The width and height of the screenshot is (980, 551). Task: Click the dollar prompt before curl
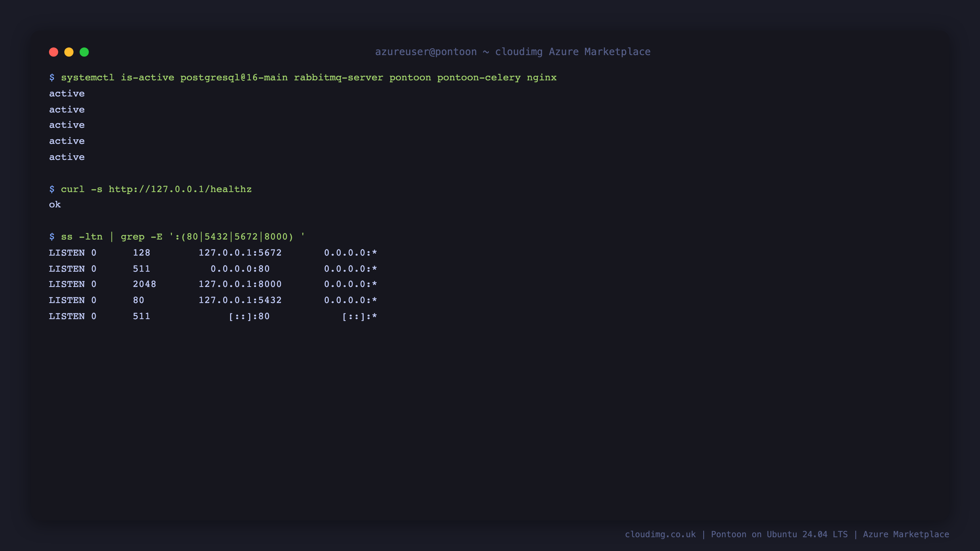click(x=52, y=189)
